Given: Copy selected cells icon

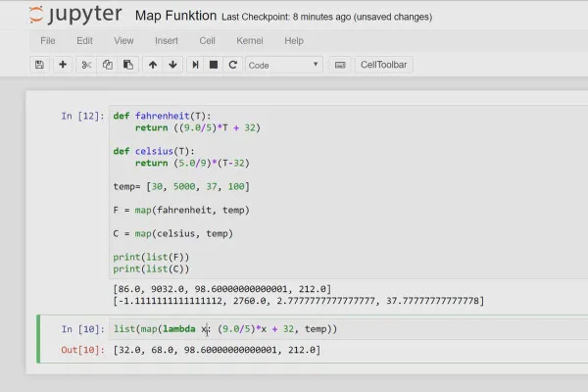Looking at the screenshot, I should tap(107, 65).
